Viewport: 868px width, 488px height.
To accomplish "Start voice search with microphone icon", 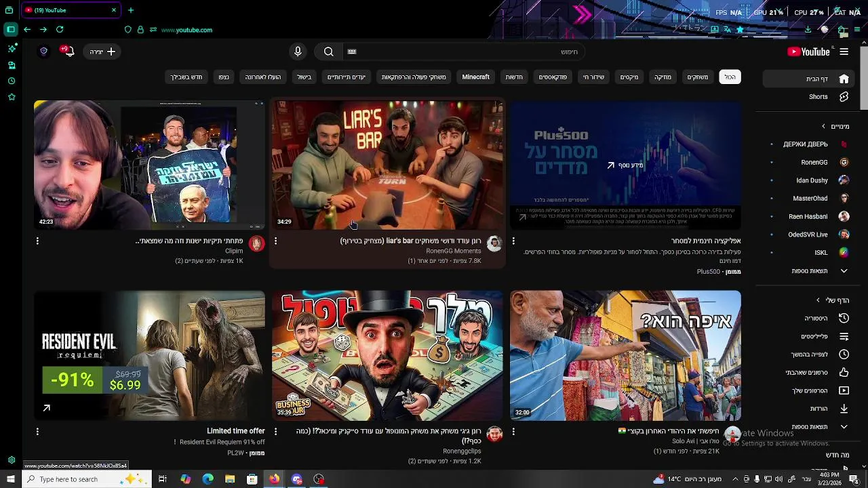I will [298, 52].
